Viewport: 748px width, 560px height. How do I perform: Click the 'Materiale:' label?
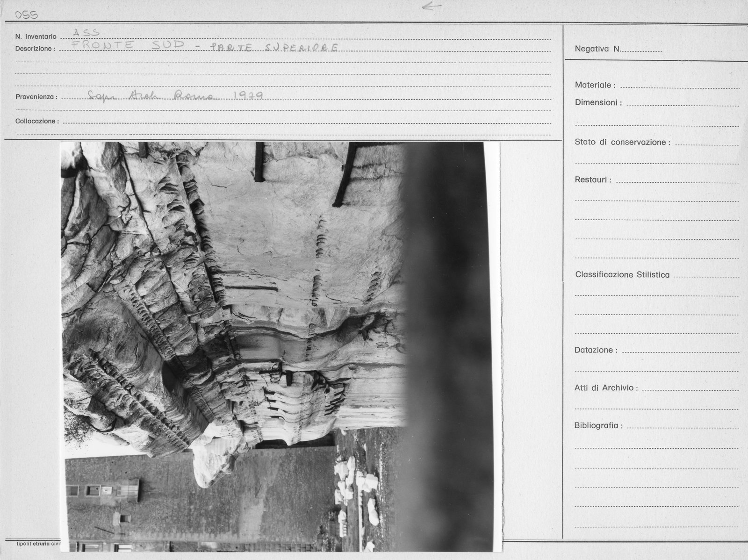595,85
